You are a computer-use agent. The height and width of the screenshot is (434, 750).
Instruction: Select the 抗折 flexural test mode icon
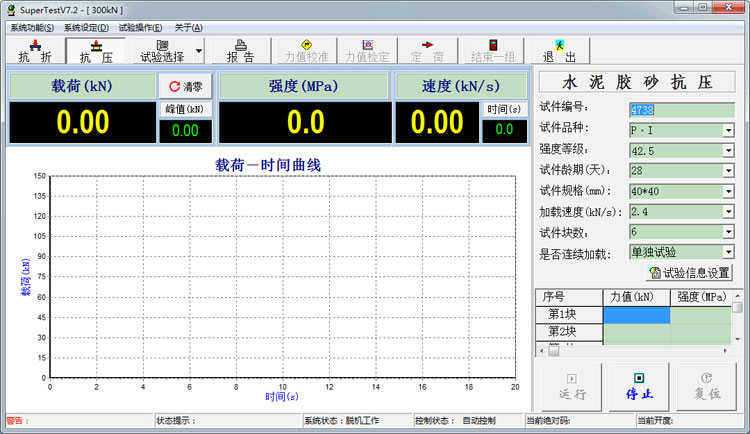[x=35, y=50]
